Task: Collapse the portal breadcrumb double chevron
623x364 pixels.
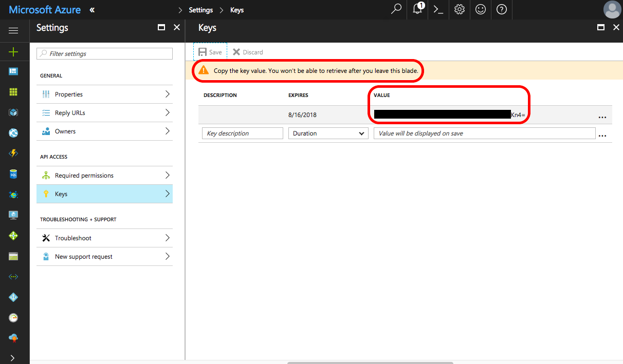Action: [x=92, y=10]
